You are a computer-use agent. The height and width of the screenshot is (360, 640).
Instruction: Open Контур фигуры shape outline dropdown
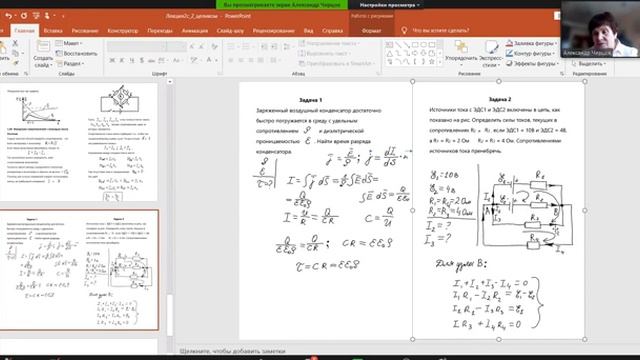click(x=529, y=53)
